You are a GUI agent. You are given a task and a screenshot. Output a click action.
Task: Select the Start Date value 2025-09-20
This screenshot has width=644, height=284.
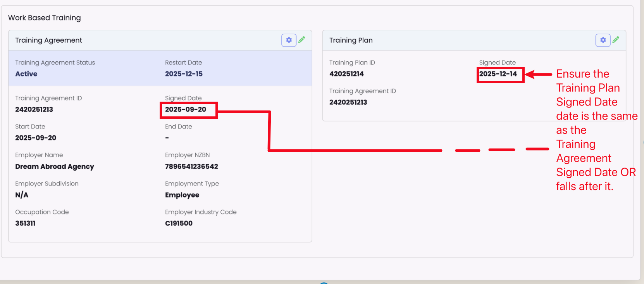[x=36, y=138]
